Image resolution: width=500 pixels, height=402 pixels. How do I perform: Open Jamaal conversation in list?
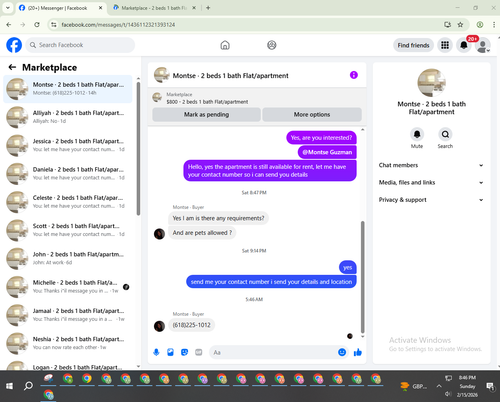click(x=68, y=315)
